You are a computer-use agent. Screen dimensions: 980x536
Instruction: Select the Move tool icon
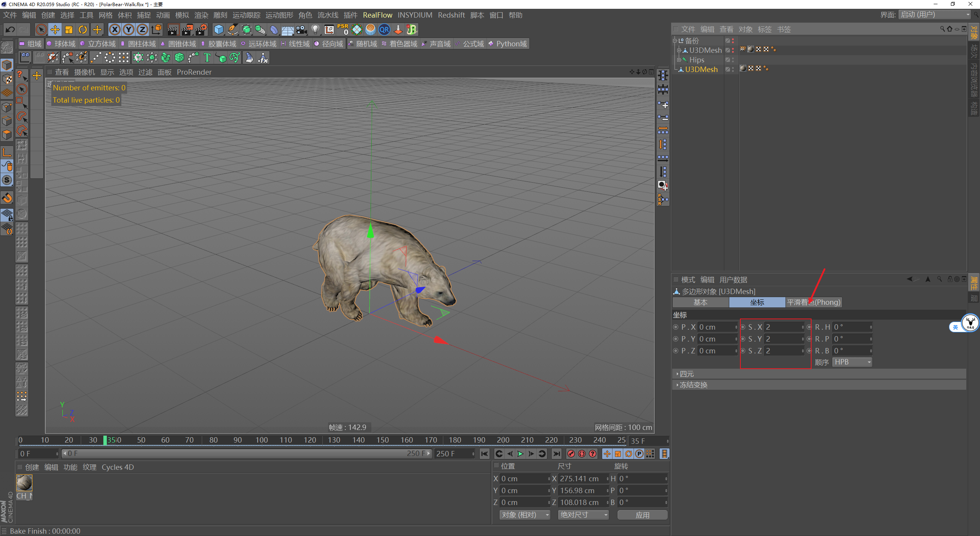55,29
